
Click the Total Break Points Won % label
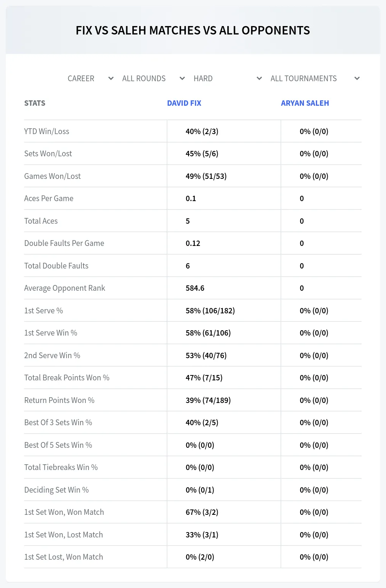(x=67, y=378)
